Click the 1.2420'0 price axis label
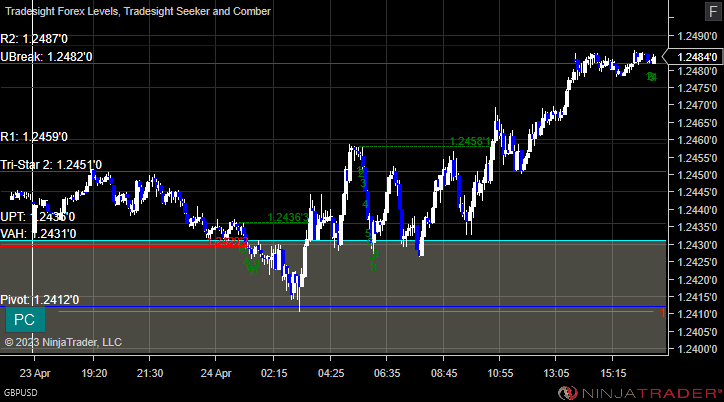724x402 pixels. point(697,280)
